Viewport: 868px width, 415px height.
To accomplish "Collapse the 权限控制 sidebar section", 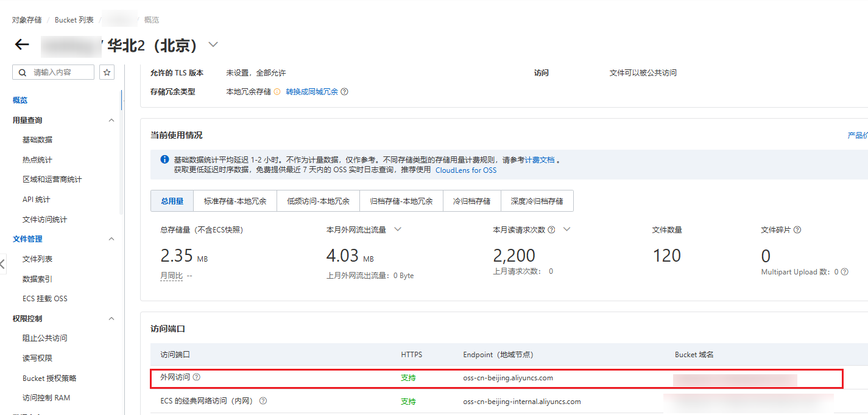I will click(x=111, y=318).
